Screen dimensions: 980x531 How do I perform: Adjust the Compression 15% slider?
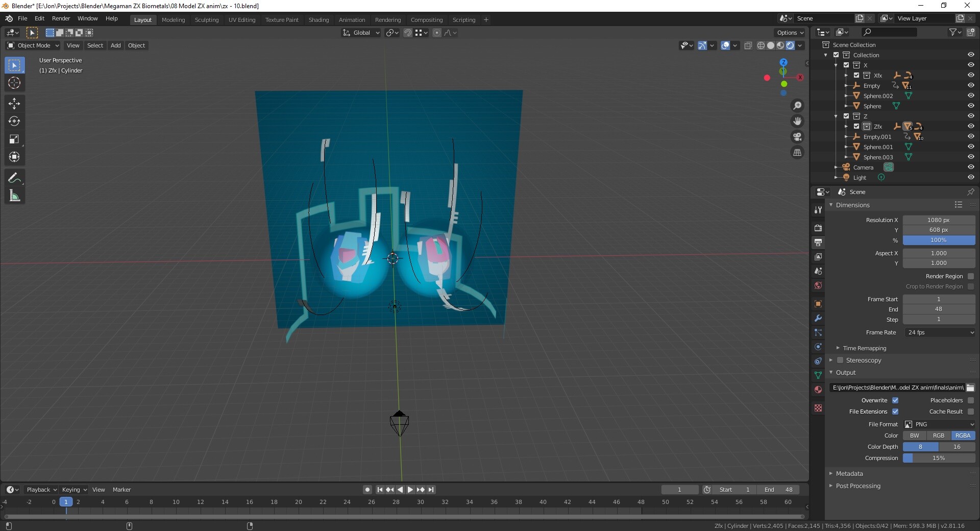[x=939, y=458]
